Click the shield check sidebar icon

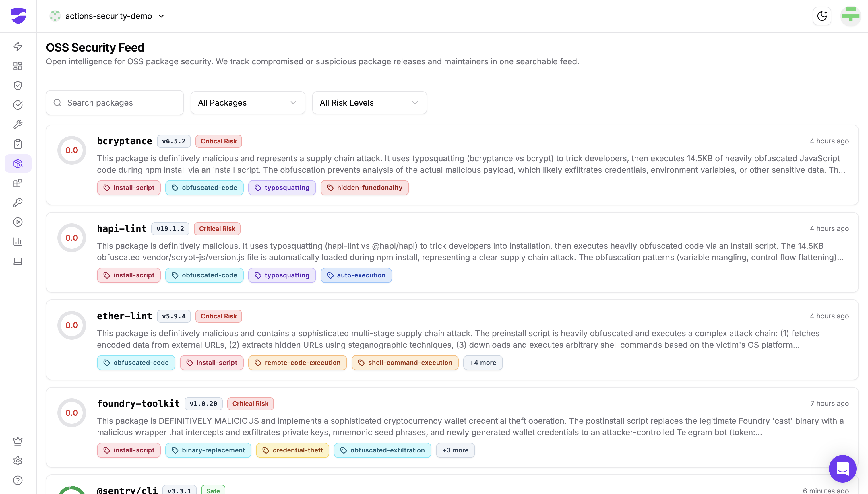(x=18, y=85)
